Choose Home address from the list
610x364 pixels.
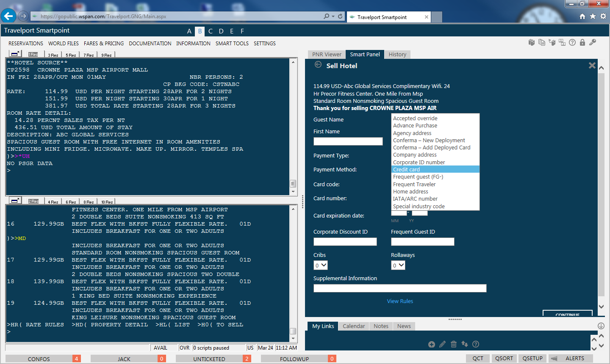[435, 192]
